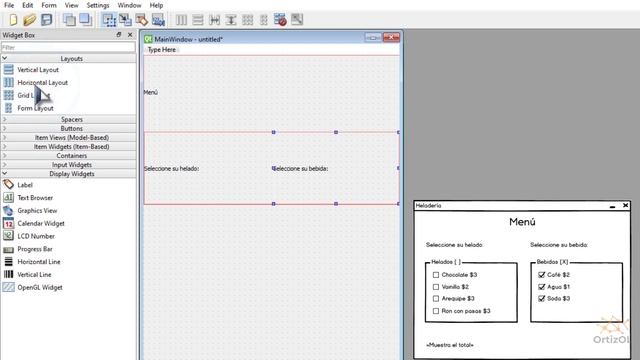The image size is (640, 360).
Task: Click the Adjust Size toolbar icon
Action: click(x=297, y=20)
